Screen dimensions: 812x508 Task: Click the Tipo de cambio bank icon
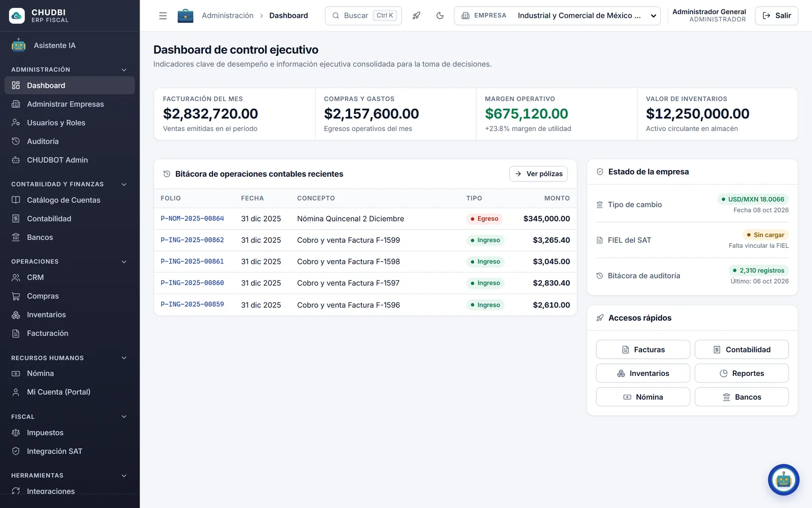click(600, 205)
